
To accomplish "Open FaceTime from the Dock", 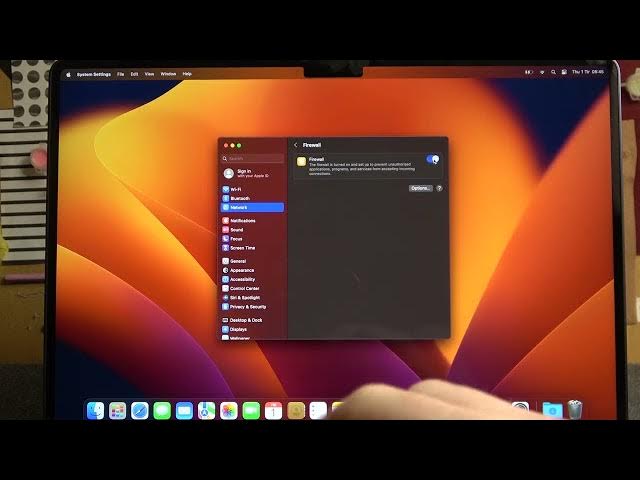I will [x=251, y=410].
